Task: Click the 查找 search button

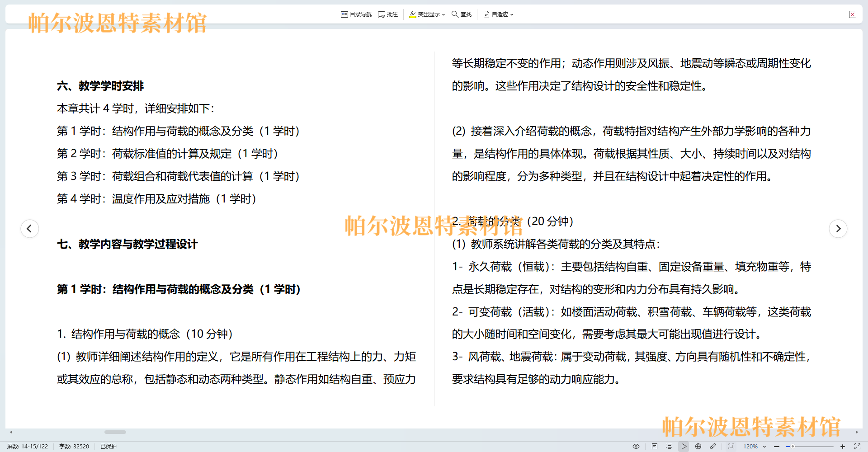Action: pos(462,14)
